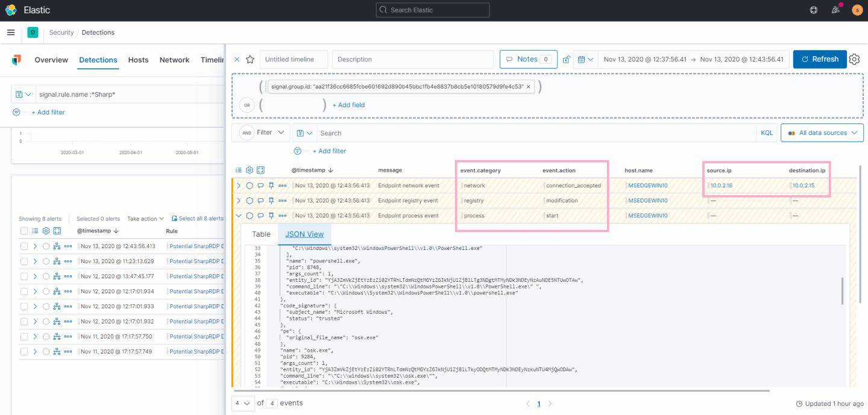Expand the Endpoint registry event row

(240, 201)
